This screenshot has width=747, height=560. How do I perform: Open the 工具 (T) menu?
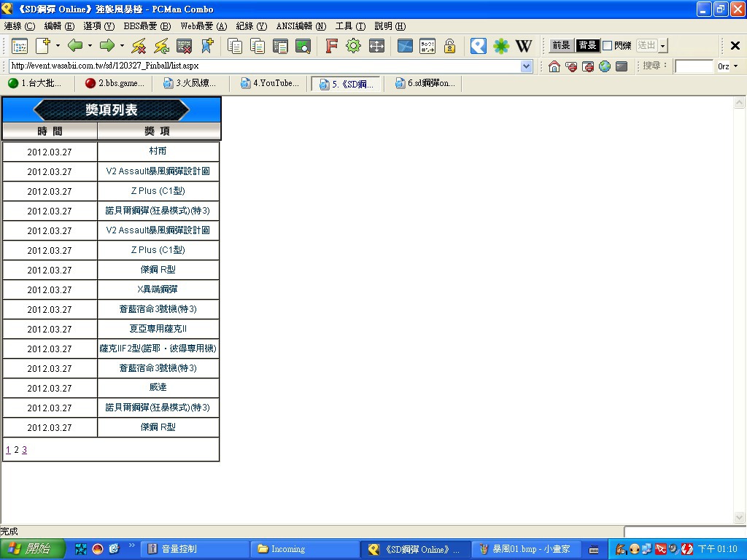click(350, 26)
